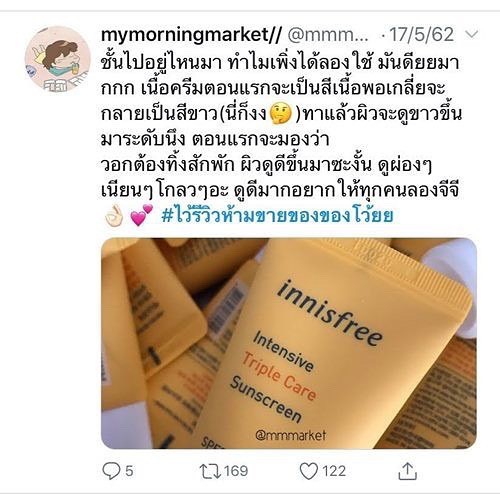Viewport: 500px width, 500px height.
Task: Click the 122 likes count
Action: pyautogui.click(x=334, y=471)
